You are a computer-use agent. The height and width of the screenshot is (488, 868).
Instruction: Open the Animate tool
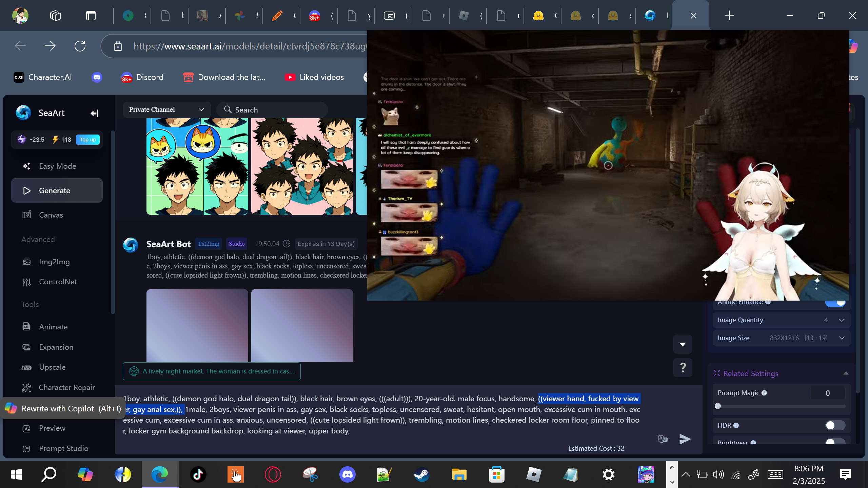(x=57, y=327)
